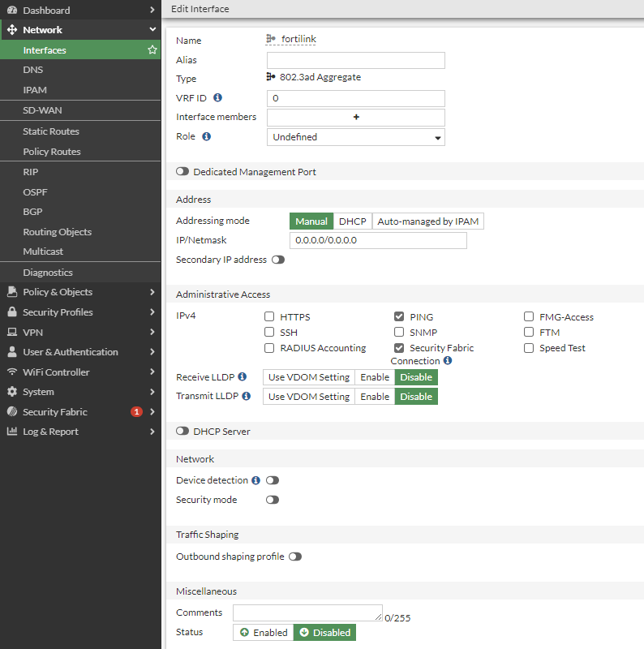Uncheck the PING access checkbox
The width and height of the screenshot is (644, 649).
click(x=399, y=317)
